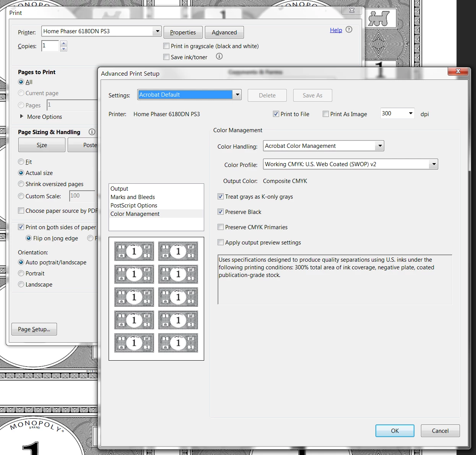Click the Size button

[x=42, y=145]
